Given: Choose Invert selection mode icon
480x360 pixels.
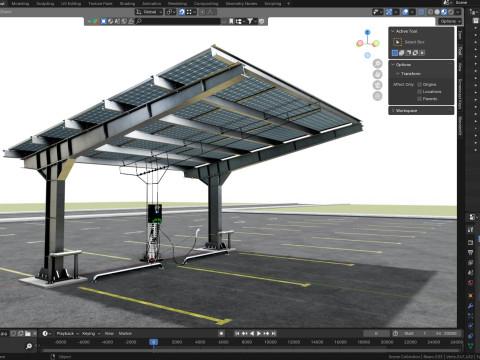Looking at the screenshot, I should coord(415,53).
